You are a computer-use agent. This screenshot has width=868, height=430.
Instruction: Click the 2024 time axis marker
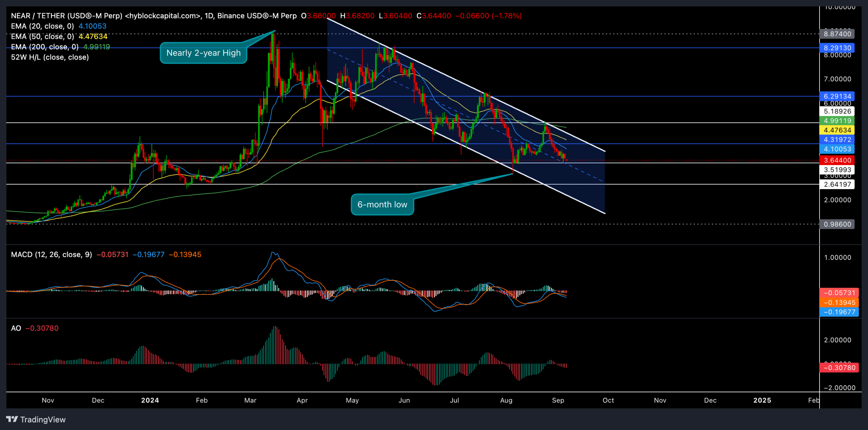pyautogui.click(x=150, y=400)
